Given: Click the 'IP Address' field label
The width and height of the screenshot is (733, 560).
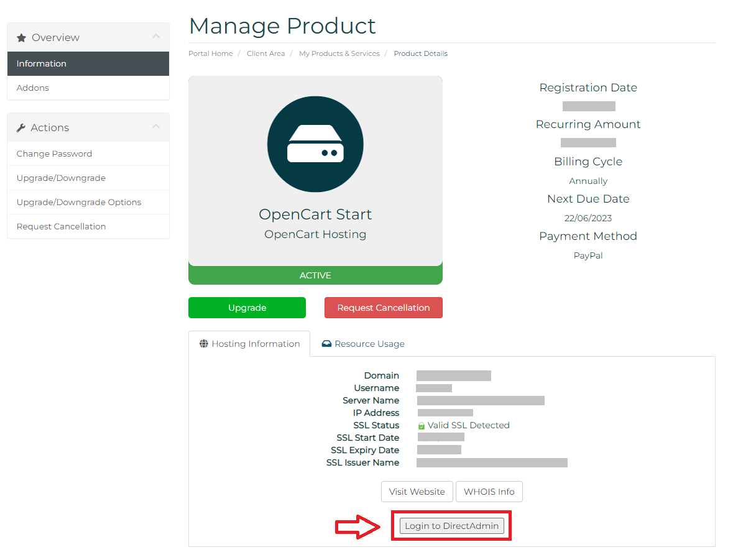Looking at the screenshot, I should tap(376, 413).
